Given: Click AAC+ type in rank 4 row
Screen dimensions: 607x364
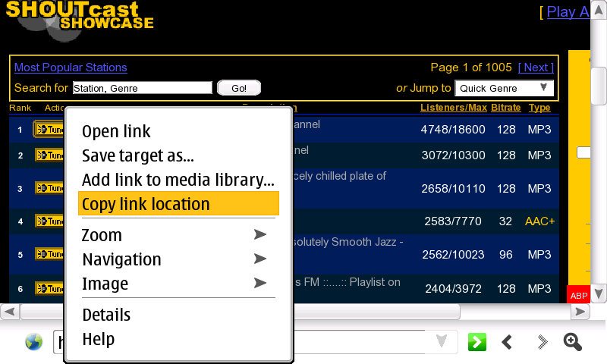Looking at the screenshot, I should coord(539,221).
